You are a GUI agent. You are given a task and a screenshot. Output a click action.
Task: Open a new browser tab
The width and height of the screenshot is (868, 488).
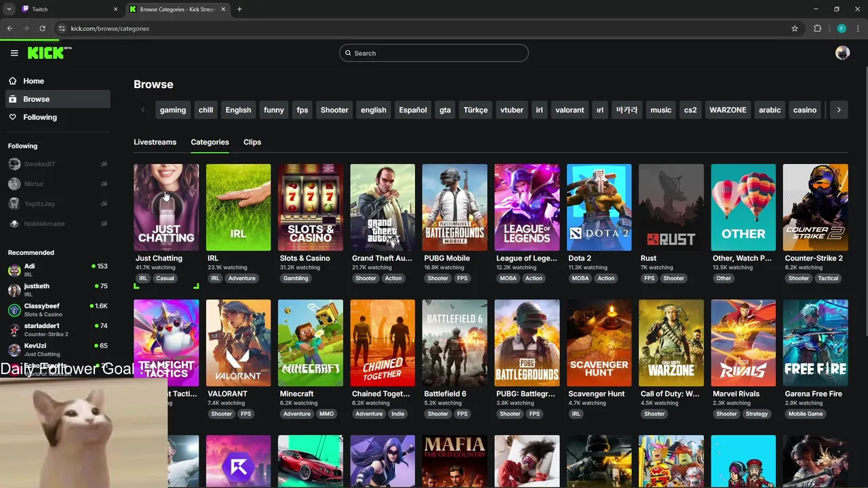(x=239, y=9)
